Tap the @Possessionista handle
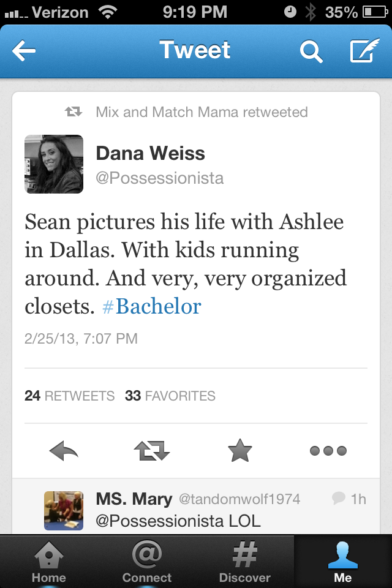Screen dimensions: 392x588 click(x=159, y=178)
